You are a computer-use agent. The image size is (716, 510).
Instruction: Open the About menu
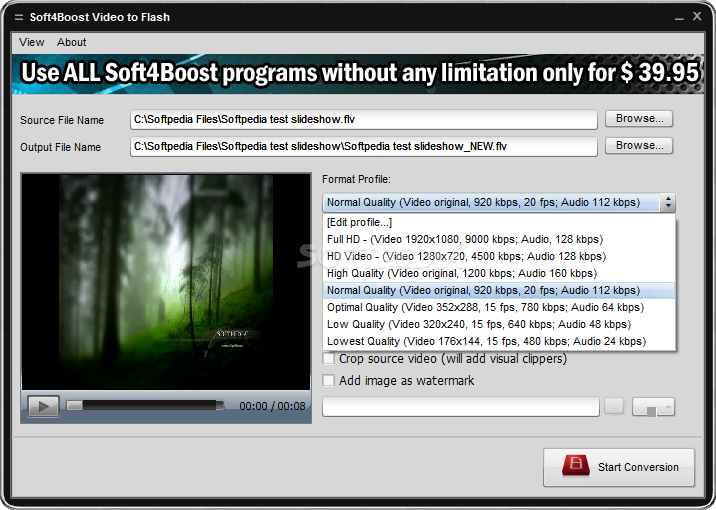pyautogui.click(x=71, y=42)
